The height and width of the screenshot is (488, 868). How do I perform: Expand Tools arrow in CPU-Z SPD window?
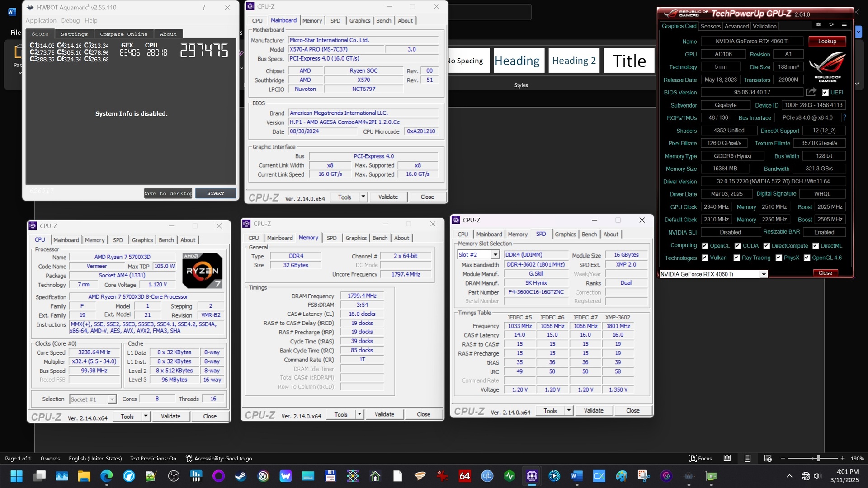569,411
